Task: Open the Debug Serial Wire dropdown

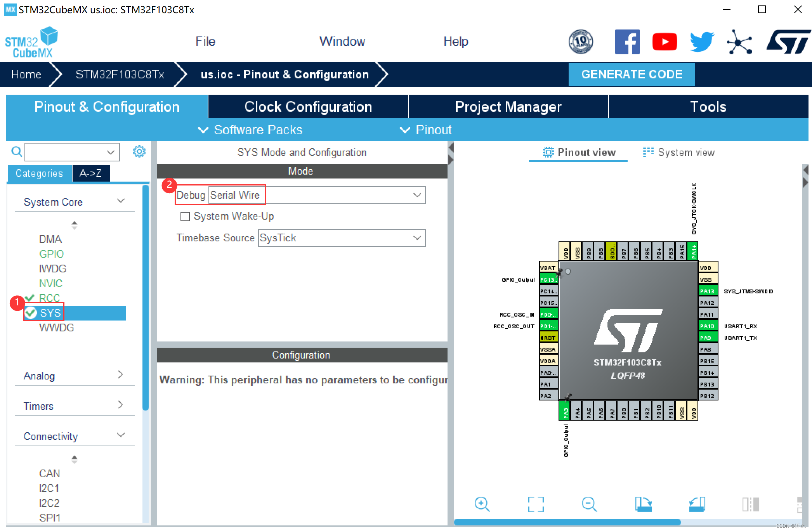Action: 416,195
